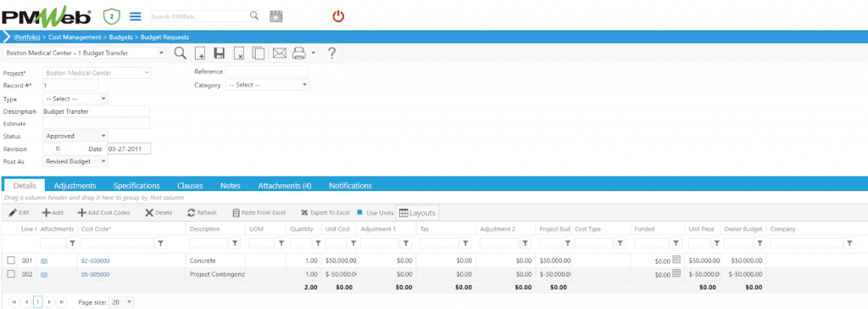This screenshot has height=309, width=868.
Task: Open the Layouts button
Action: point(418,212)
